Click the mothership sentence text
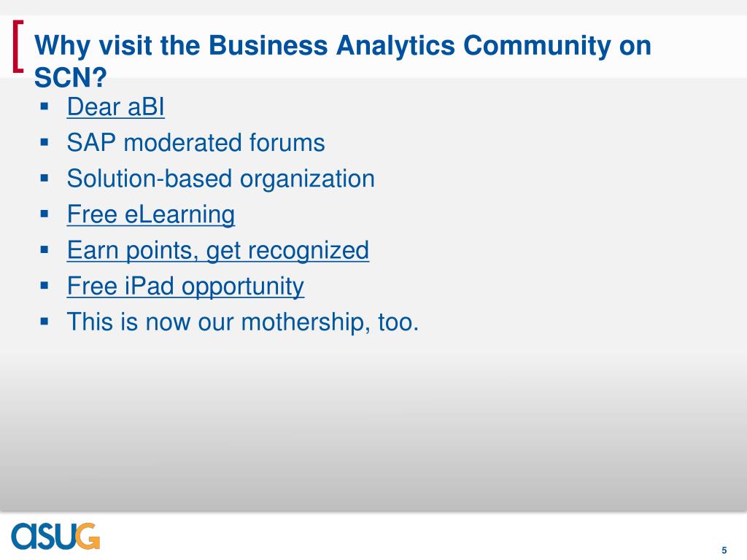The image size is (747, 560). (x=243, y=322)
